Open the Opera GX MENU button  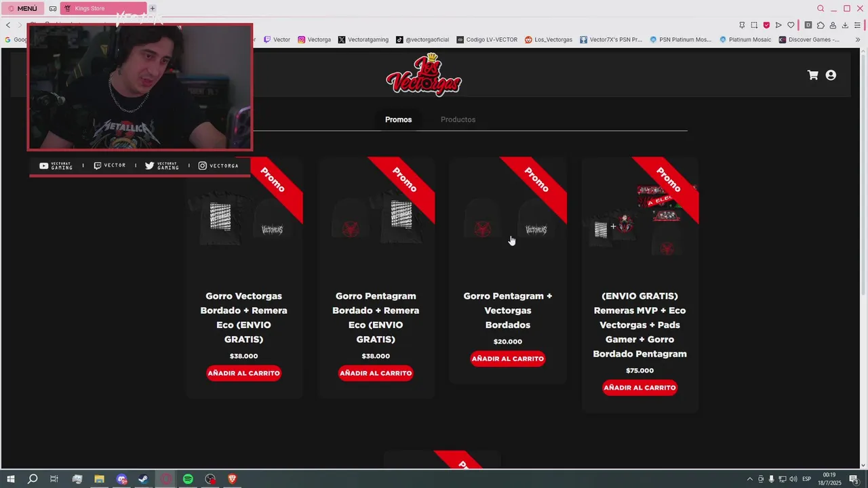click(23, 8)
